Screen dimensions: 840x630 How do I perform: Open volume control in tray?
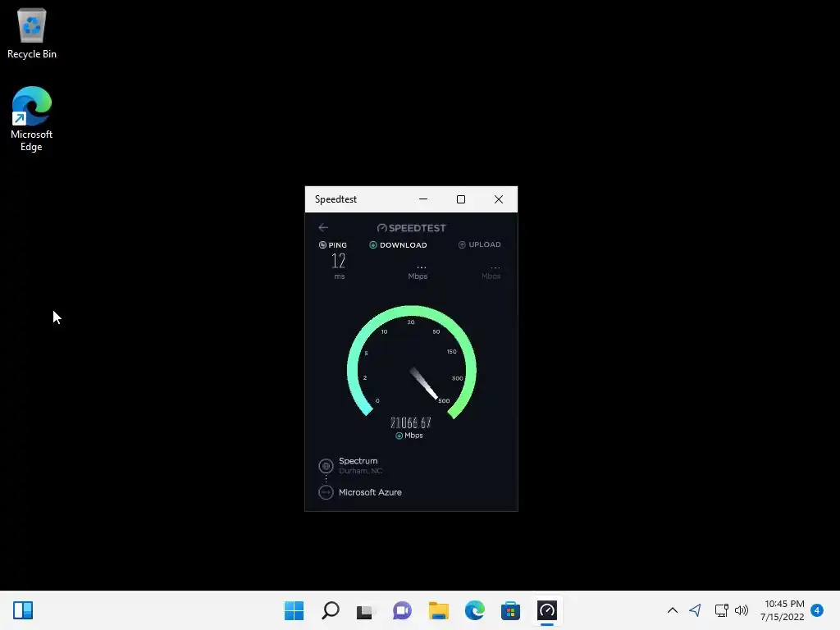click(x=742, y=610)
